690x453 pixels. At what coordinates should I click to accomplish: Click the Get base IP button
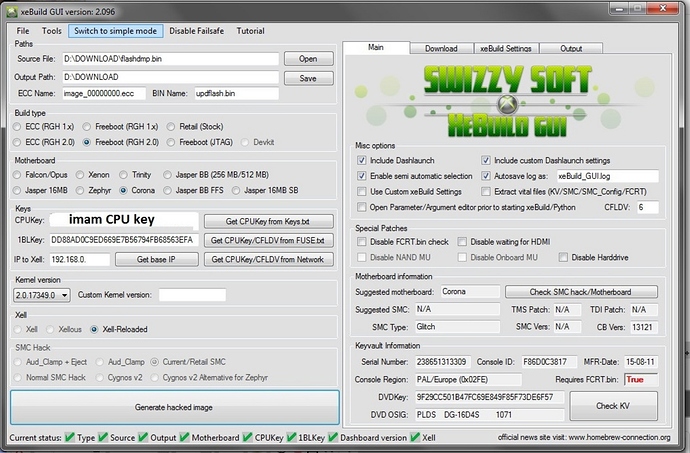(x=156, y=259)
